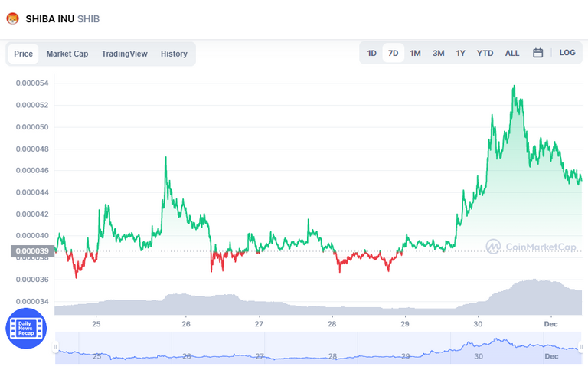Switch to the History tab
Viewport: 588px width, 370px height.
[174, 54]
